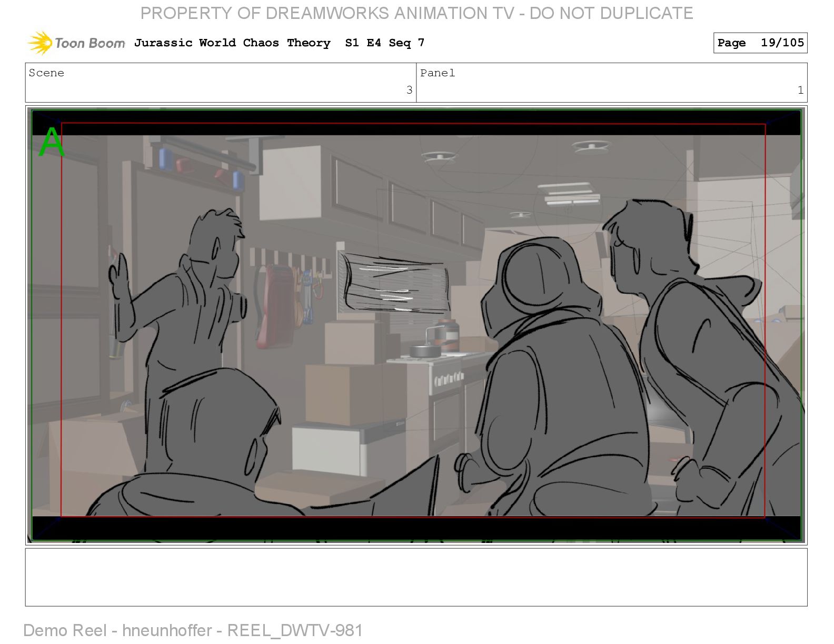Screen dimensions: 834x644
Task: Click the empty notes box below the panel
Action: (x=416, y=577)
